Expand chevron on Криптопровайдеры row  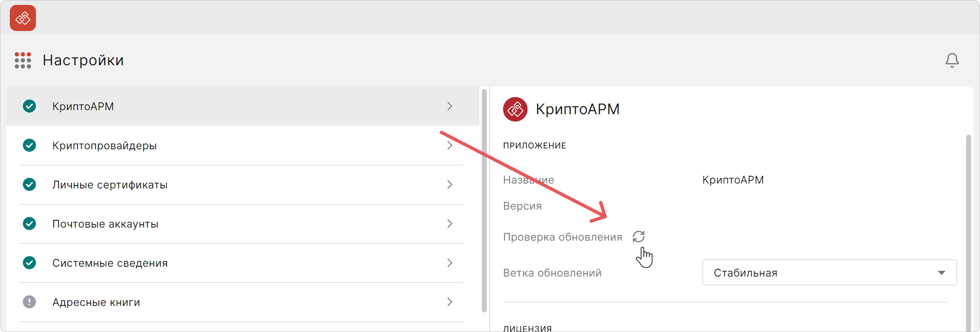click(x=450, y=145)
